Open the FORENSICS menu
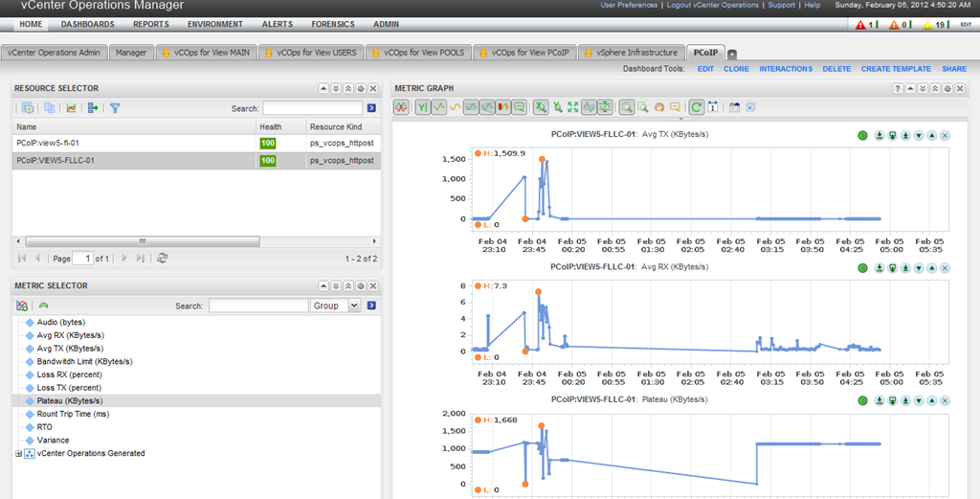980x499 pixels. pos(332,24)
